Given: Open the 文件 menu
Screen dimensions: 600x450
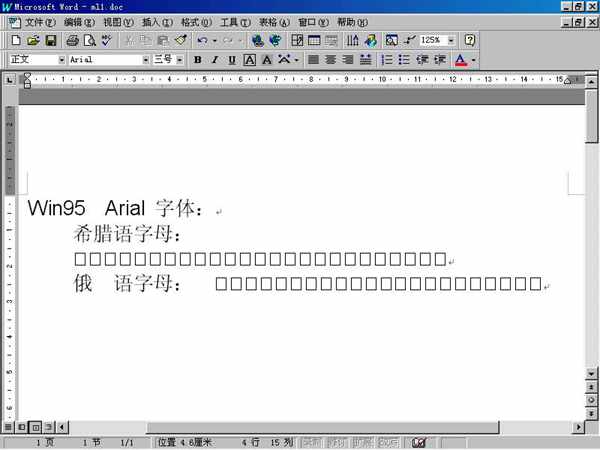Looking at the screenshot, I should tap(40, 22).
